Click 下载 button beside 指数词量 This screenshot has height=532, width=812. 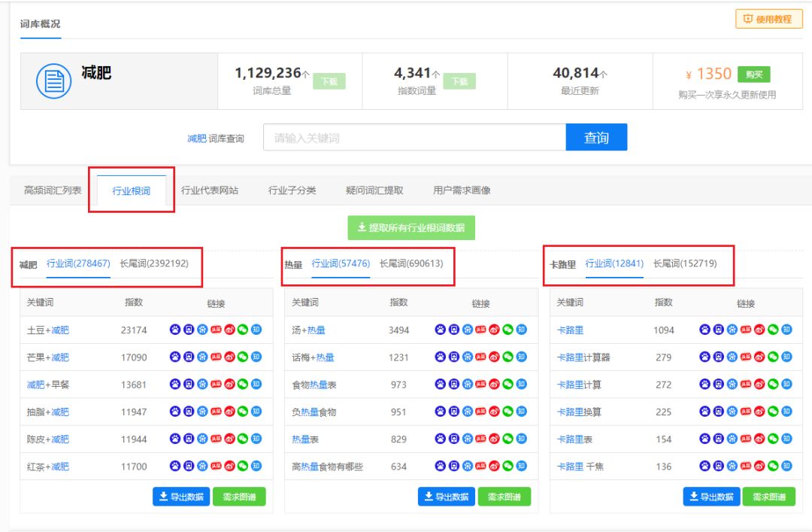pos(459,81)
